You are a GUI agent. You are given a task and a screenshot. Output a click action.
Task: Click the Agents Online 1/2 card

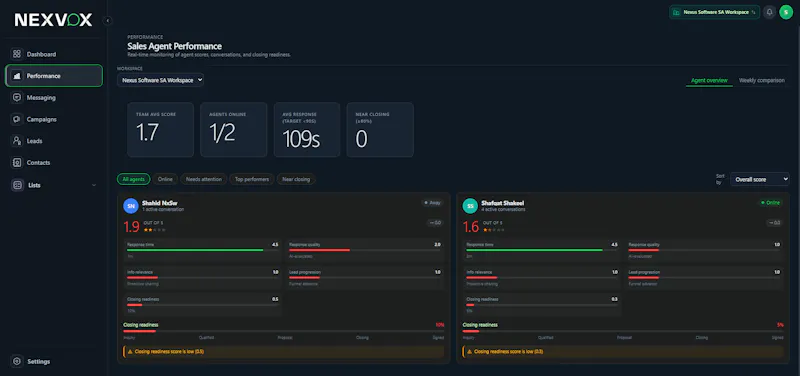pos(234,130)
